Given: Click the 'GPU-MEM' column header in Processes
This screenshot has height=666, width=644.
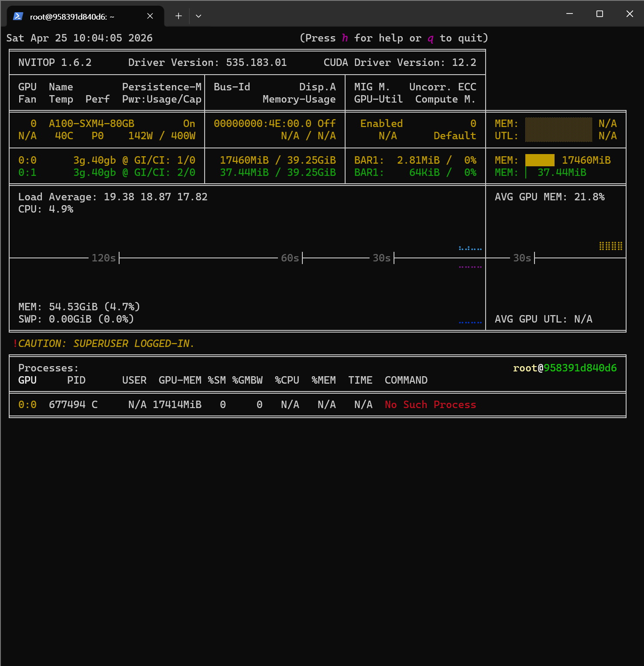Looking at the screenshot, I should pyautogui.click(x=180, y=380).
